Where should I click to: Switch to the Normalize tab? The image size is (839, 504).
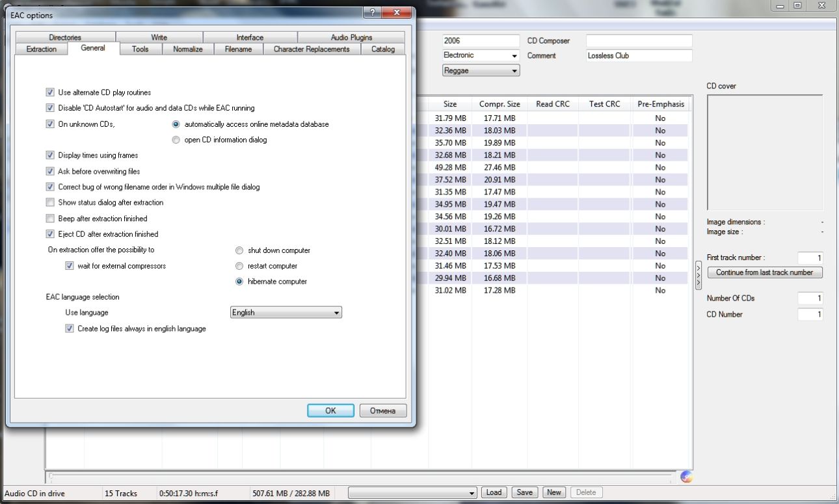click(x=187, y=49)
